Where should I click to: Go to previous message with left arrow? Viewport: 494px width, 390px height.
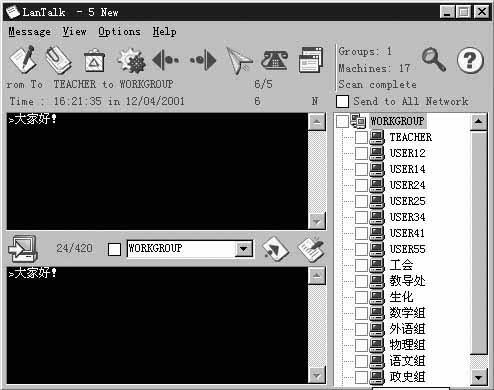click(165, 60)
